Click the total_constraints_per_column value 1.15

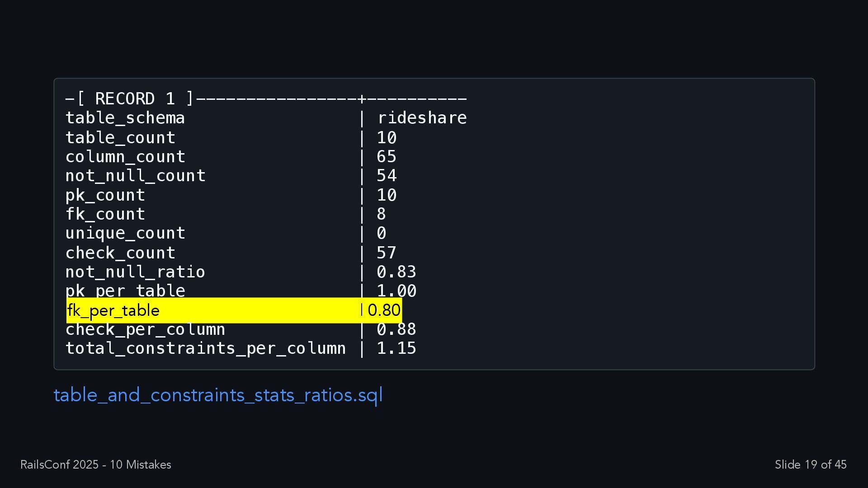(396, 348)
